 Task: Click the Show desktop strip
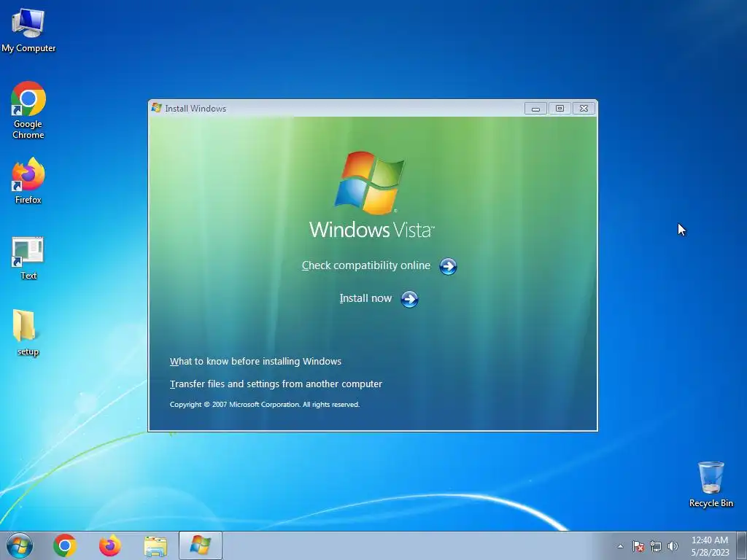click(x=742, y=545)
